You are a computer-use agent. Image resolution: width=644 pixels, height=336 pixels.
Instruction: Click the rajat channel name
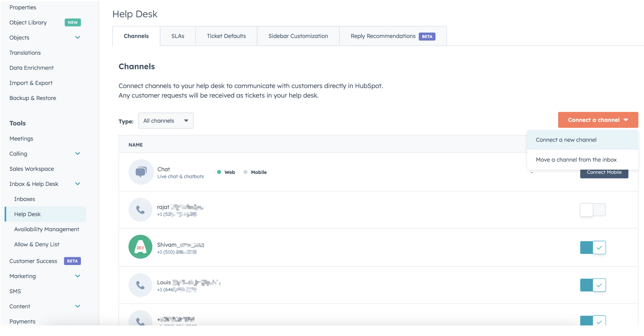(180, 207)
